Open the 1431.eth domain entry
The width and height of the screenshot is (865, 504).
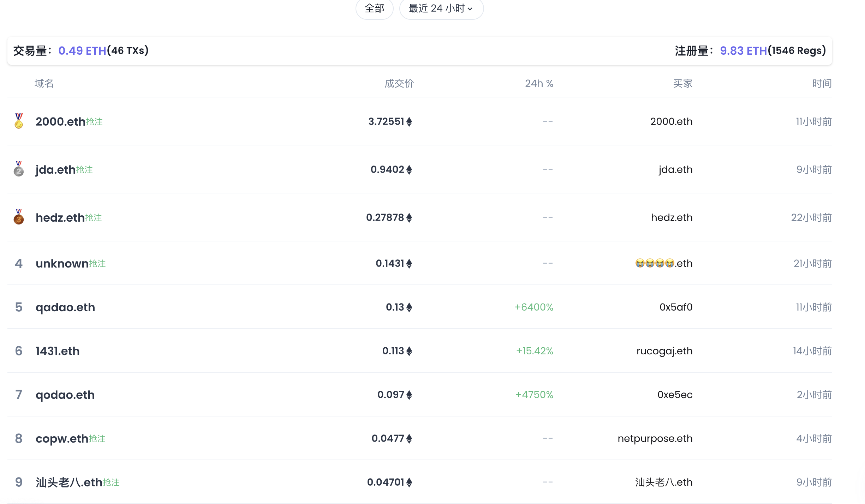[x=58, y=351]
